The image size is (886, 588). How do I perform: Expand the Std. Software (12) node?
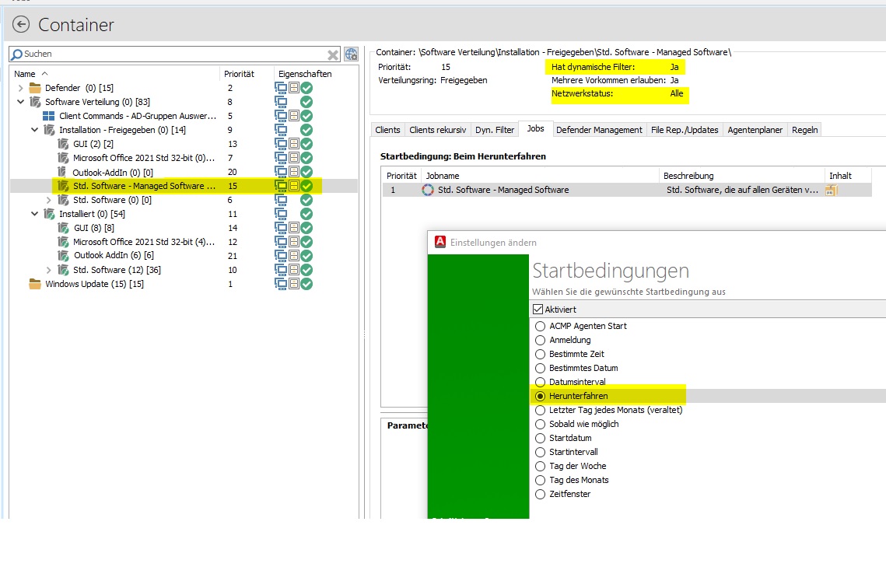[48, 270]
